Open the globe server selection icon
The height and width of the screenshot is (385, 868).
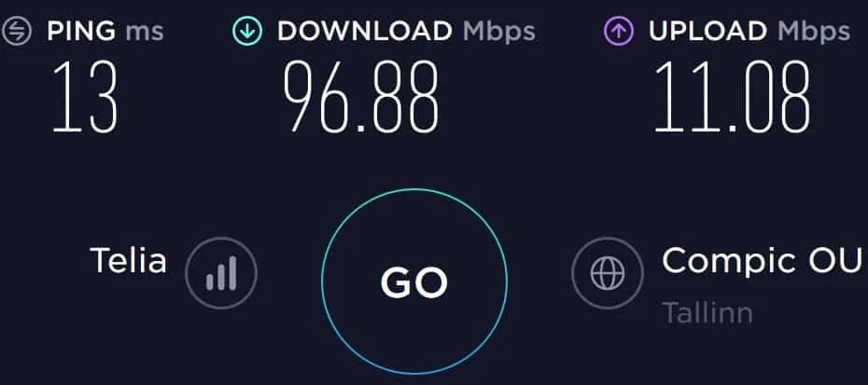[608, 273]
